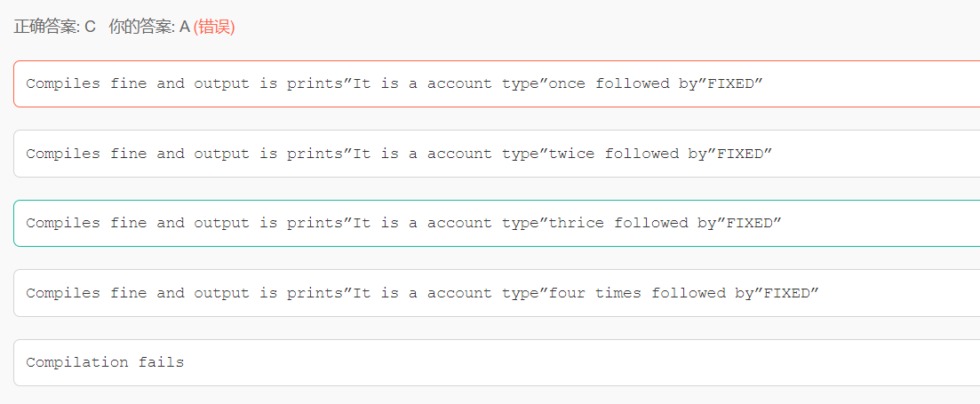Click the word "twice" in the second option
This screenshot has width=980, height=404.
click(572, 154)
